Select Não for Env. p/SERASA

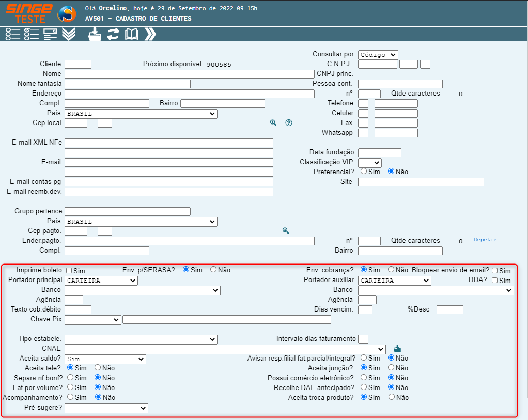coord(213,270)
